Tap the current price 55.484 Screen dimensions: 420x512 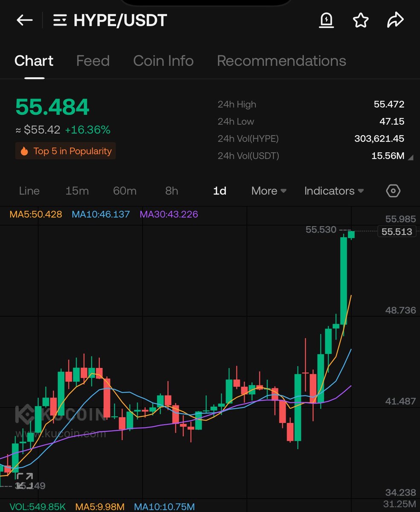coord(52,107)
